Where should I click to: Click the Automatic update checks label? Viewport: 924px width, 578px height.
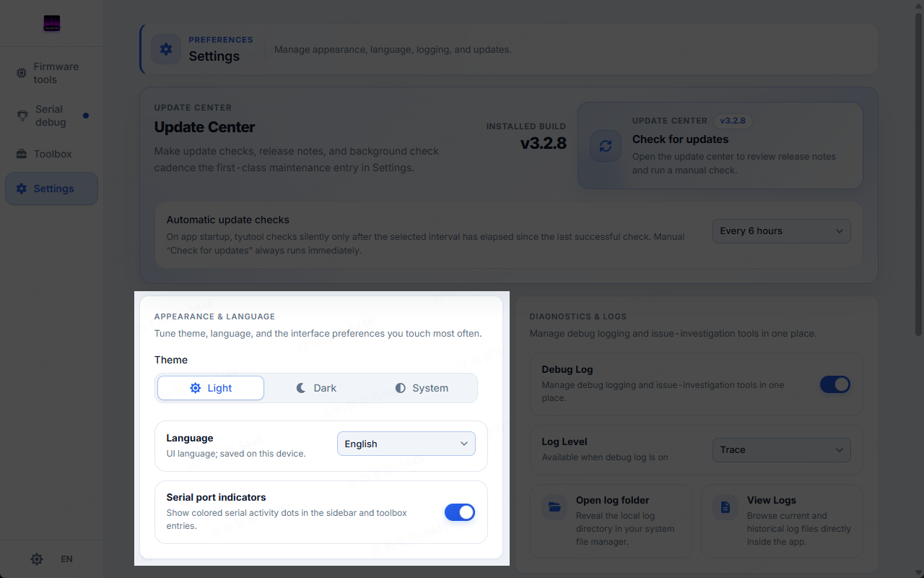point(228,220)
